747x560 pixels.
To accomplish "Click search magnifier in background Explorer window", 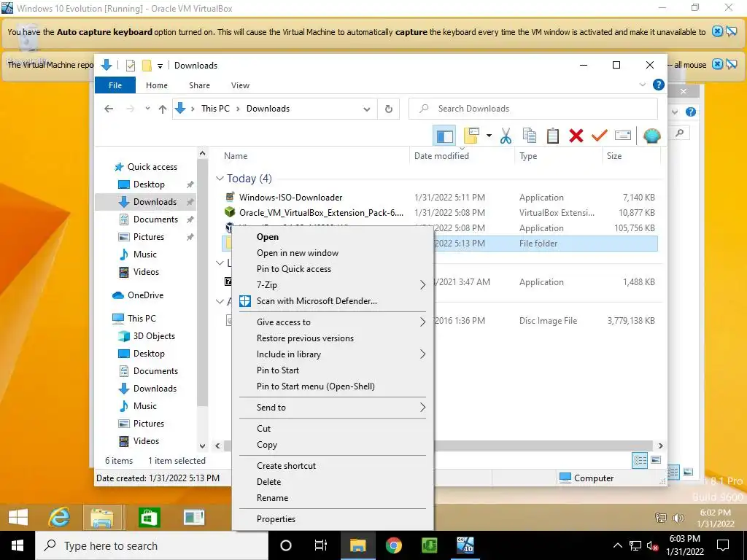I will (680, 133).
